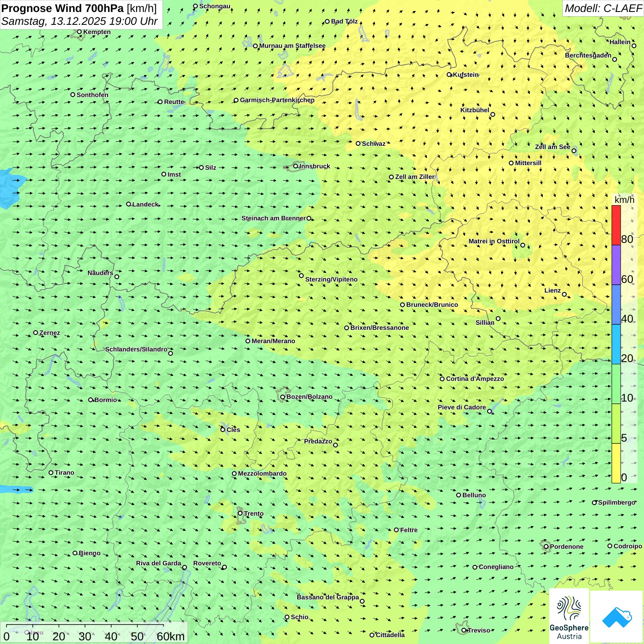Screen dimensions: 644x644
Task: Click the Bassano del Grappa label
Action: pos(328,597)
